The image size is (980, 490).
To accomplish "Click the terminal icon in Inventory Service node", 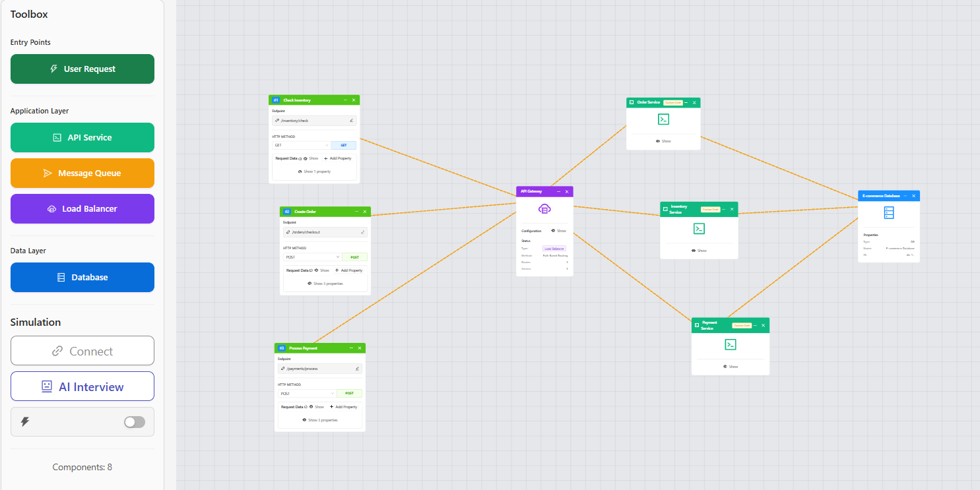I will click(x=699, y=228).
